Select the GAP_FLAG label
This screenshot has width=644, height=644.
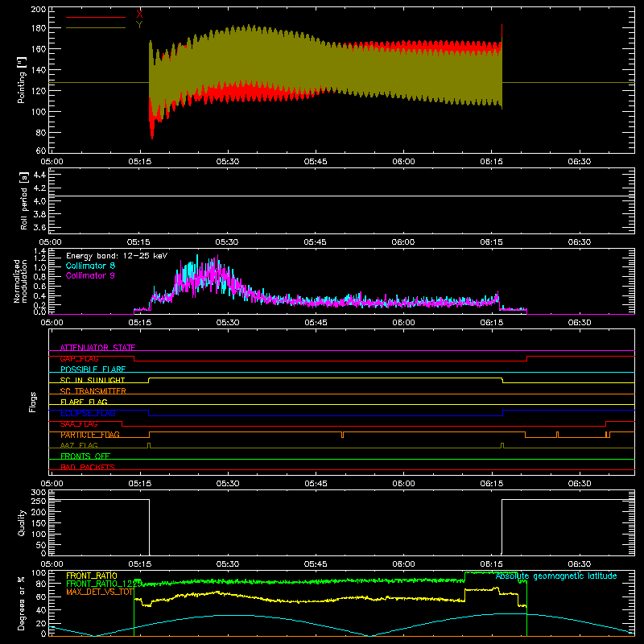[79, 358]
